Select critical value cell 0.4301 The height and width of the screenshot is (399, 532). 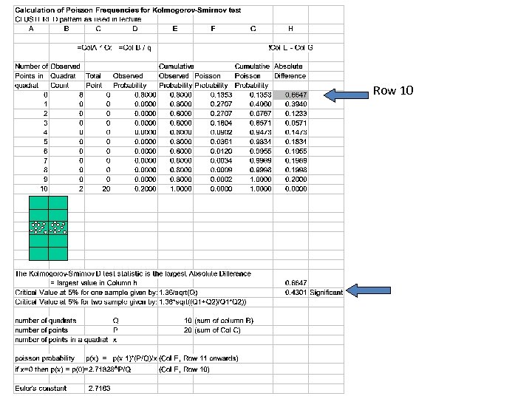(x=291, y=293)
